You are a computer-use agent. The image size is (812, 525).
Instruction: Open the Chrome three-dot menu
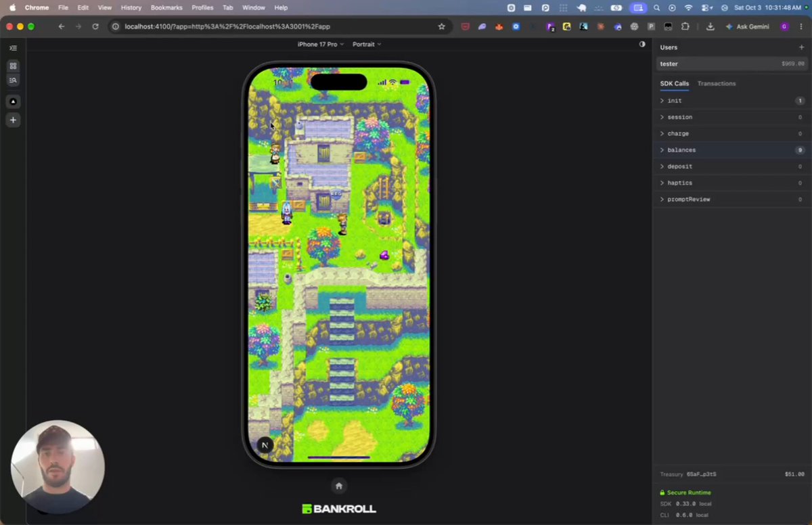(x=800, y=26)
